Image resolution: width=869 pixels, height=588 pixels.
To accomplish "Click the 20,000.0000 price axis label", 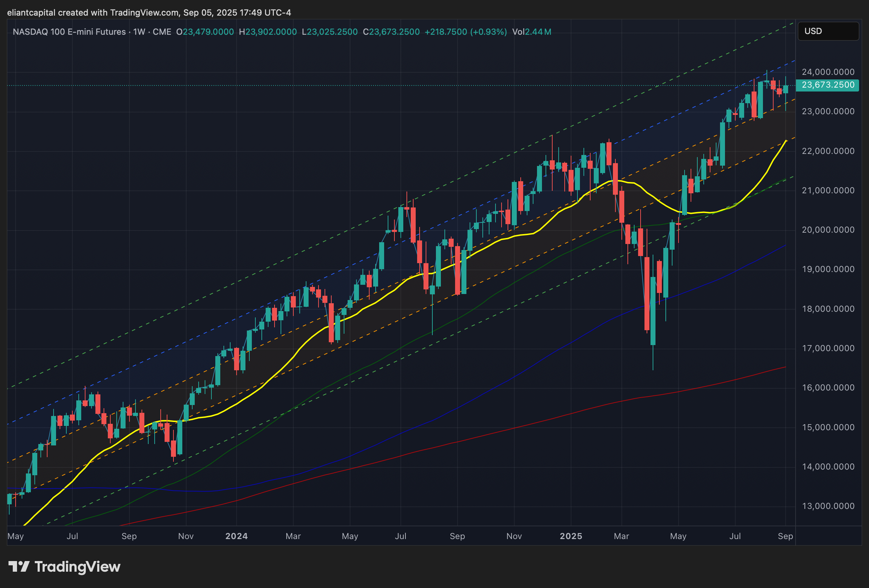I will click(x=828, y=229).
